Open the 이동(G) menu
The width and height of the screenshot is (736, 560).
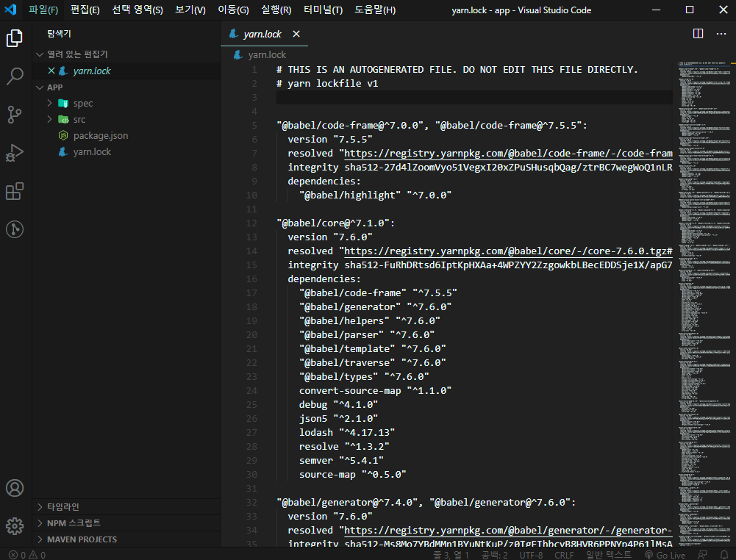[x=233, y=10]
